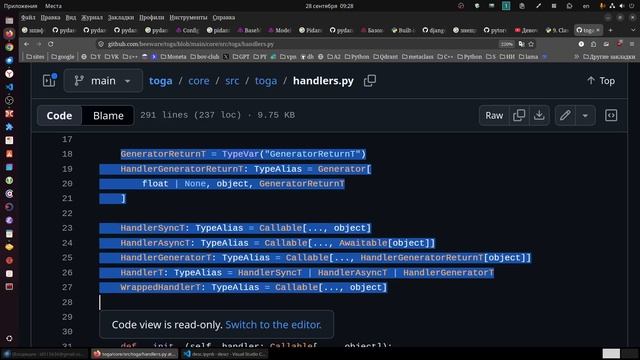The image size is (640, 360).
Task: Go back in browser history
Action: 27,44
